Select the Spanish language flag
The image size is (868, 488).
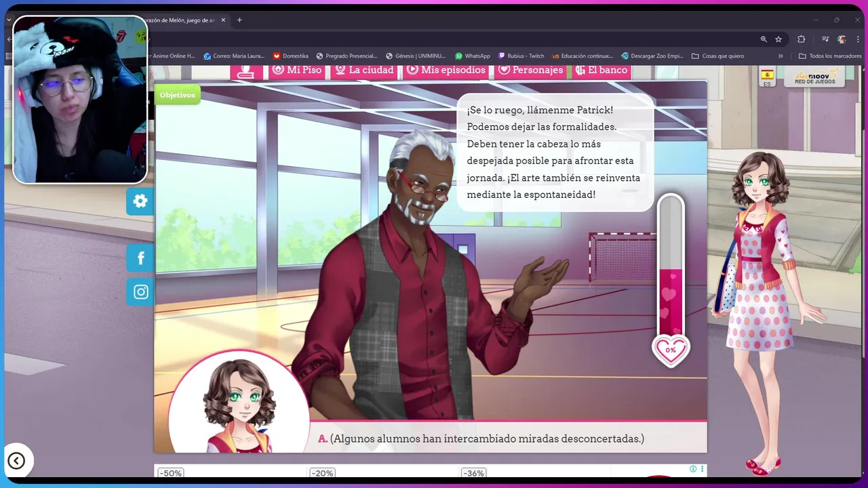[x=767, y=75]
